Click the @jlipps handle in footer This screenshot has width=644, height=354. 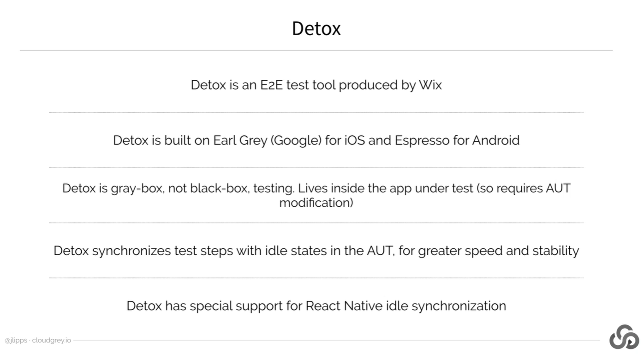click(16, 341)
